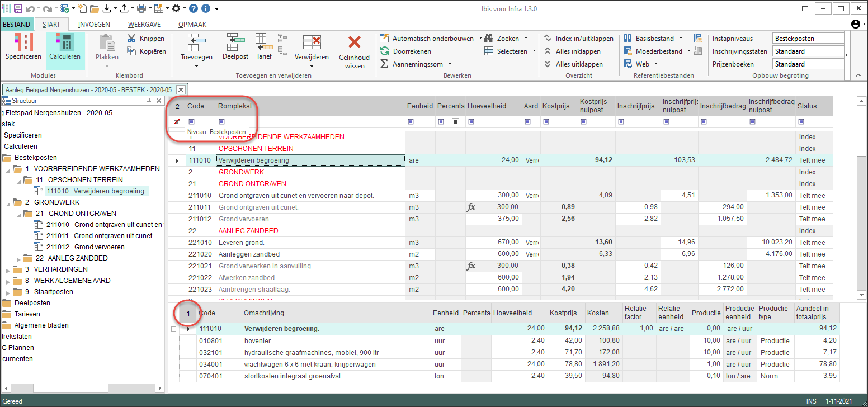Add a Deelpost row
The height and width of the screenshot is (407, 868).
(x=235, y=47)
